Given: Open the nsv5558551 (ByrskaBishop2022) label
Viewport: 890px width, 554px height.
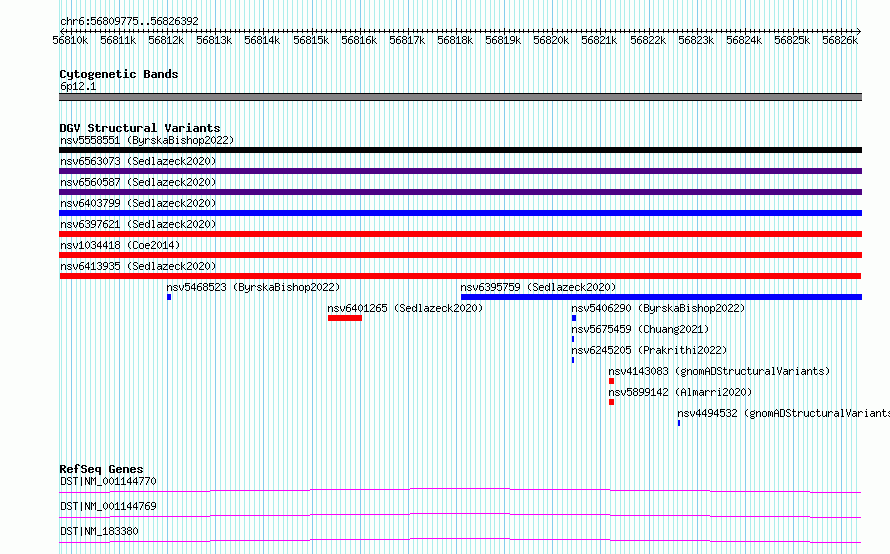Looking at the screenshot, I should tap(147, 140).
